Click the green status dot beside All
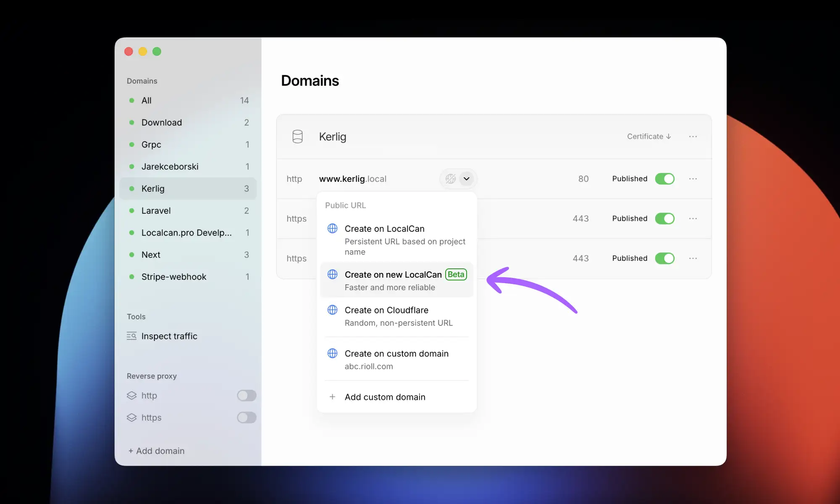The width and height of the screenshot is (840, 504). (132, 100)
